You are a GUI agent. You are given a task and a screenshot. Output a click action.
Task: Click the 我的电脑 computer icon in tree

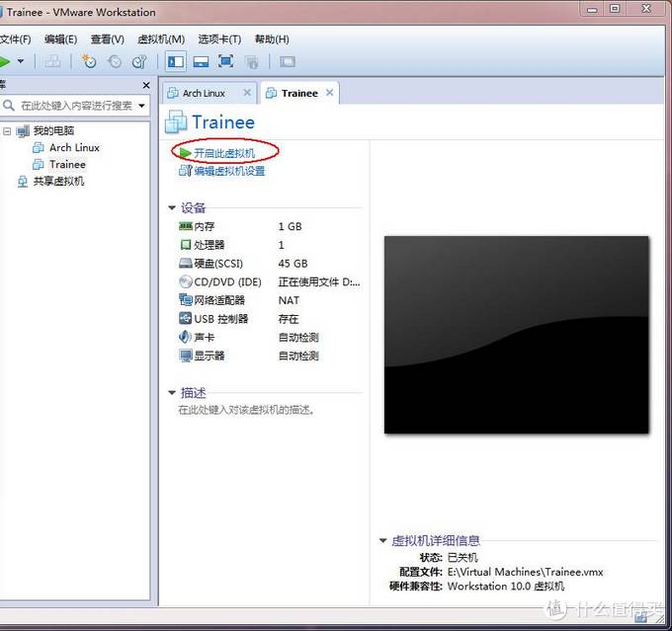[x=23, y=131]
